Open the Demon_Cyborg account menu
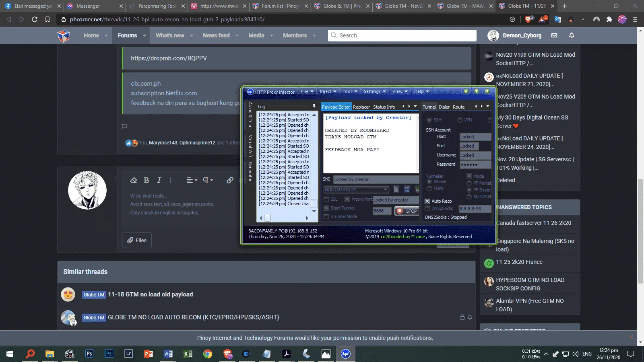Viewport: 644px width, 362px height. 514,35
